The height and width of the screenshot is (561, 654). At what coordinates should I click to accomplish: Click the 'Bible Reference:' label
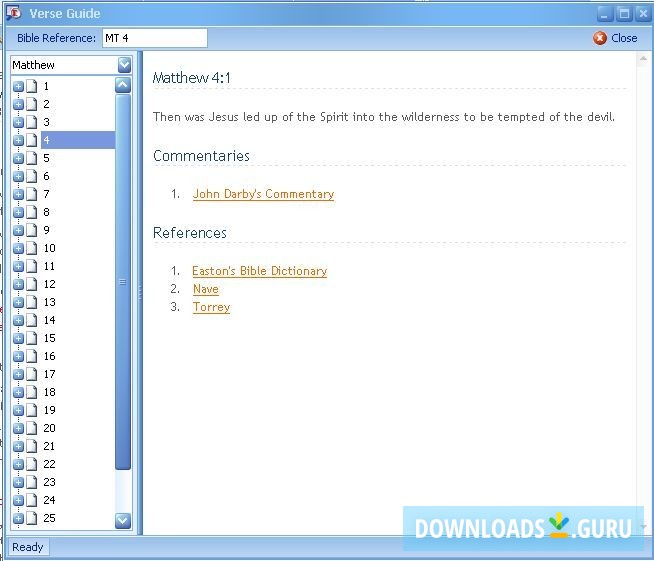point(56,38)
